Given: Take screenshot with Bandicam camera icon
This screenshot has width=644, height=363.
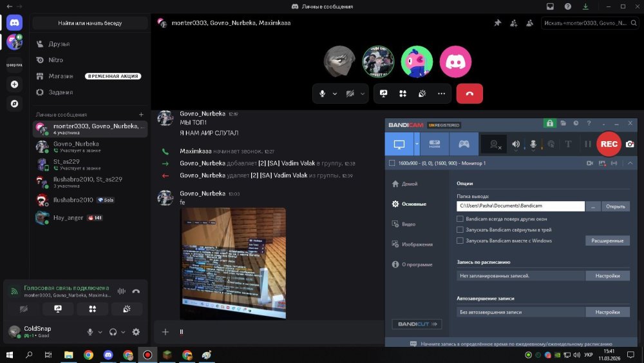Looking at the screenshot, I should pos(630,144).
